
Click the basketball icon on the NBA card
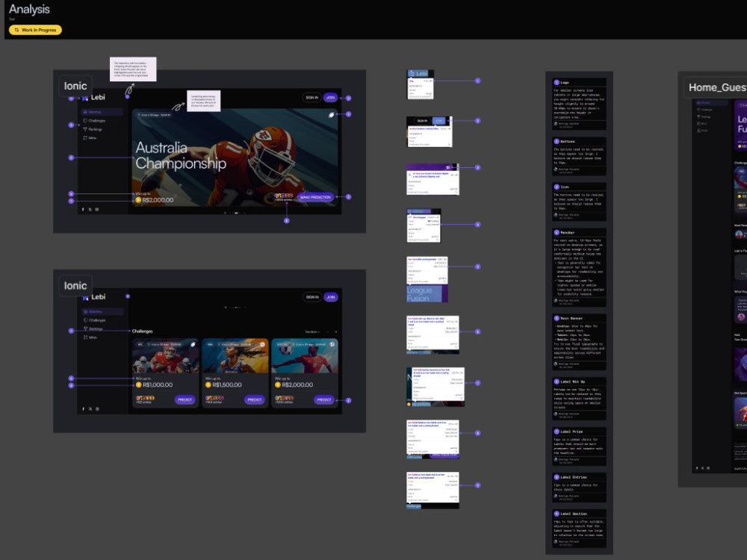(x=262, y=344)
